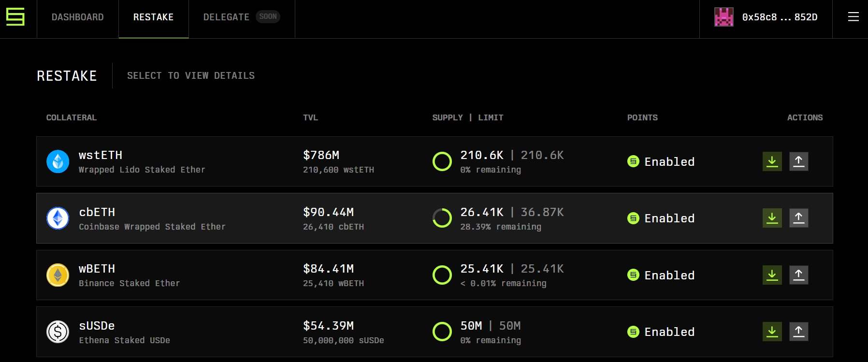The image size is (868, 362).
Task: Select the Restake tab
Action: coord(153,17)
